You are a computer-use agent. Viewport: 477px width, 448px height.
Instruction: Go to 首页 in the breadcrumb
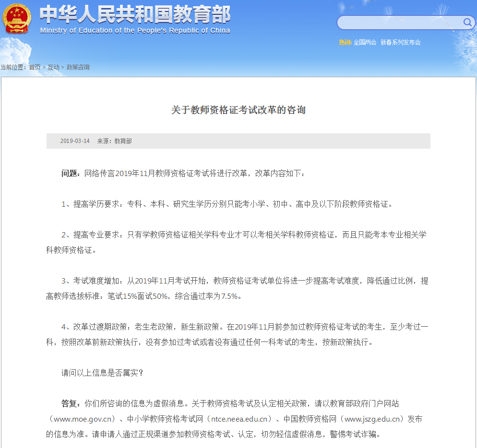click(x=35, y=67)
